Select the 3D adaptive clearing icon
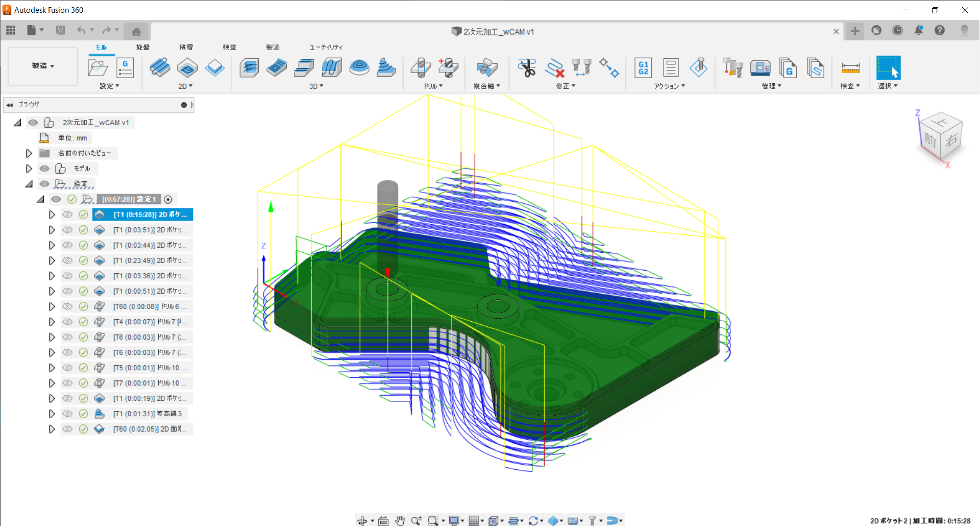 point(249,67)
